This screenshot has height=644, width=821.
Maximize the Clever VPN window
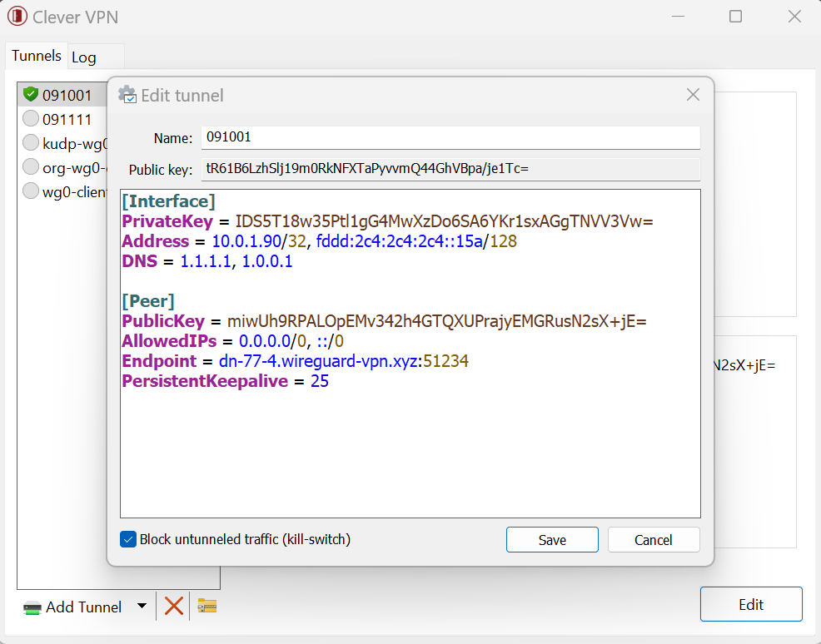pyautogui.click(x=736, y=16)
